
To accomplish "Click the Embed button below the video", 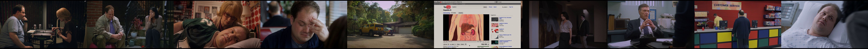I will (462, 44).
